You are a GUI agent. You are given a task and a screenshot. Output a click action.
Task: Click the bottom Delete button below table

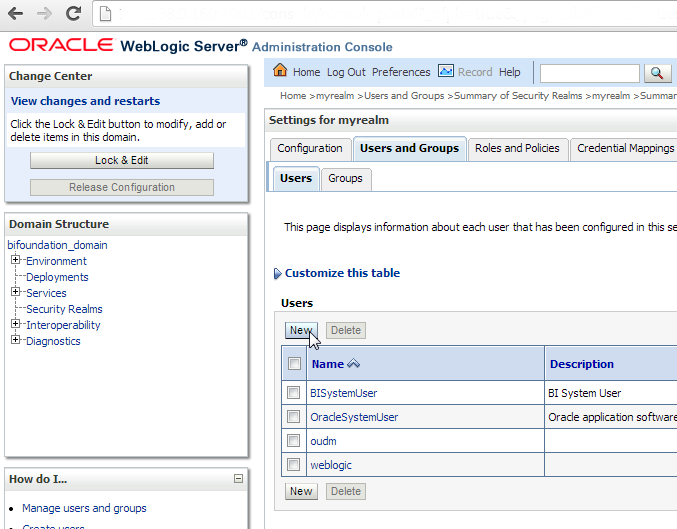[346, 491]
